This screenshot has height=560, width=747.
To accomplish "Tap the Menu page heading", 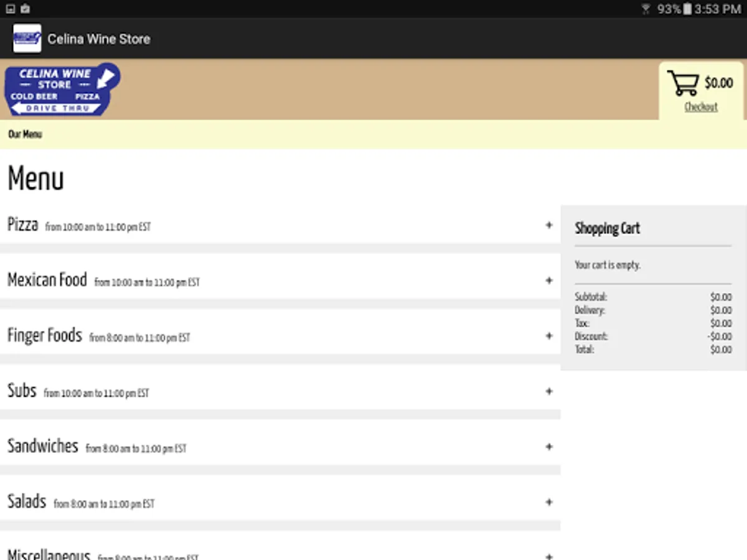I will tap(35, 179).
